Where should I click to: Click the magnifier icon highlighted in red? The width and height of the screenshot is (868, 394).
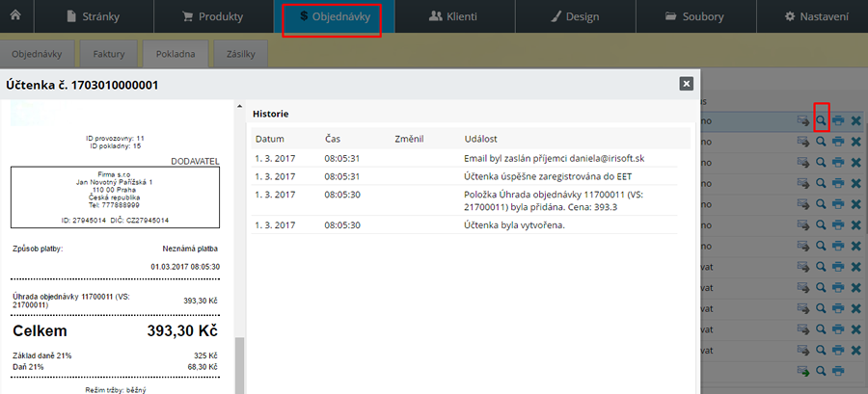822,121
